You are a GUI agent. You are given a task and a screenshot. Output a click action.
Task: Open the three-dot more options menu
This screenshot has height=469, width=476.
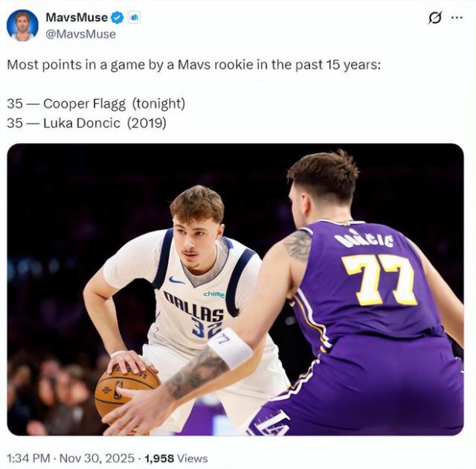pyautogui.click(x=457, y=18)
